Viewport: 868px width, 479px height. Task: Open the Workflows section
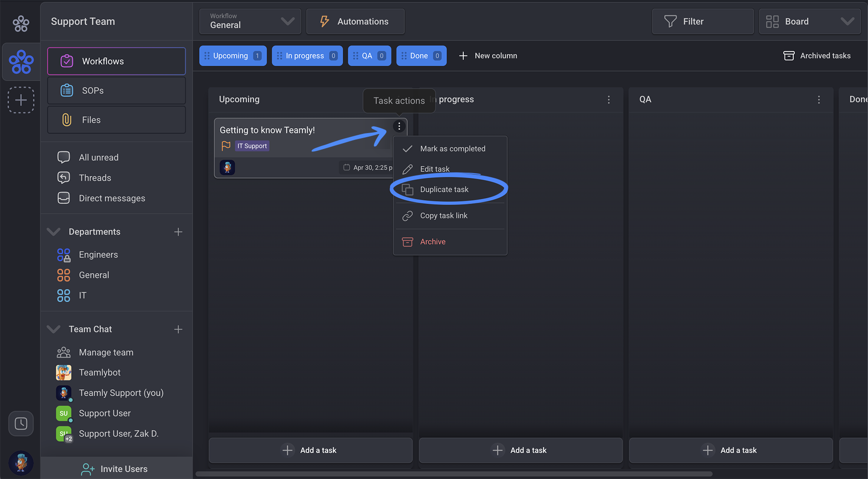tap(116, 61)
